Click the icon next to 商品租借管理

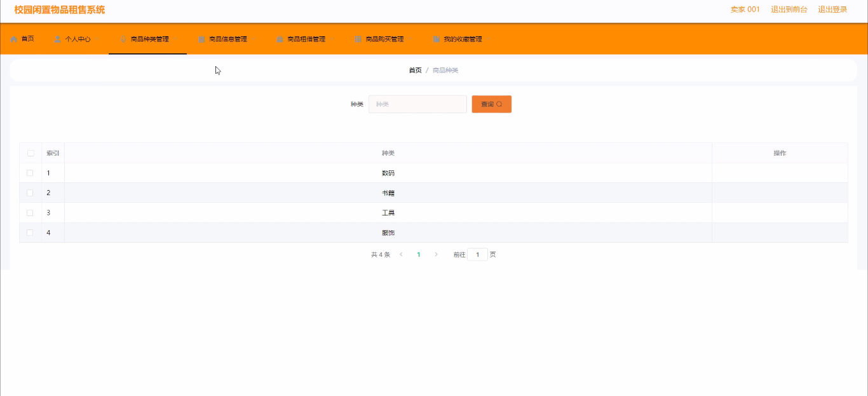click(x=280, y=39)
